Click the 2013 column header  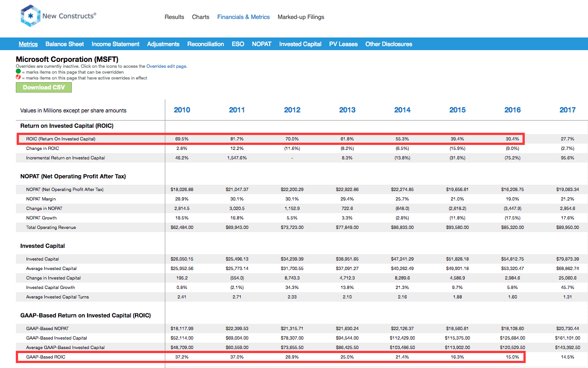[x=347, y=110]
